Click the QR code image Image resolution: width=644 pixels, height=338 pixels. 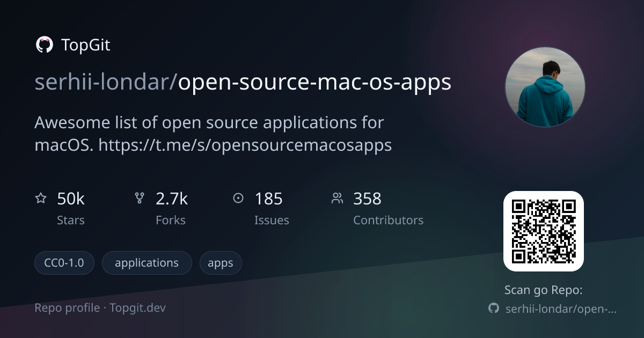[543, 231]
